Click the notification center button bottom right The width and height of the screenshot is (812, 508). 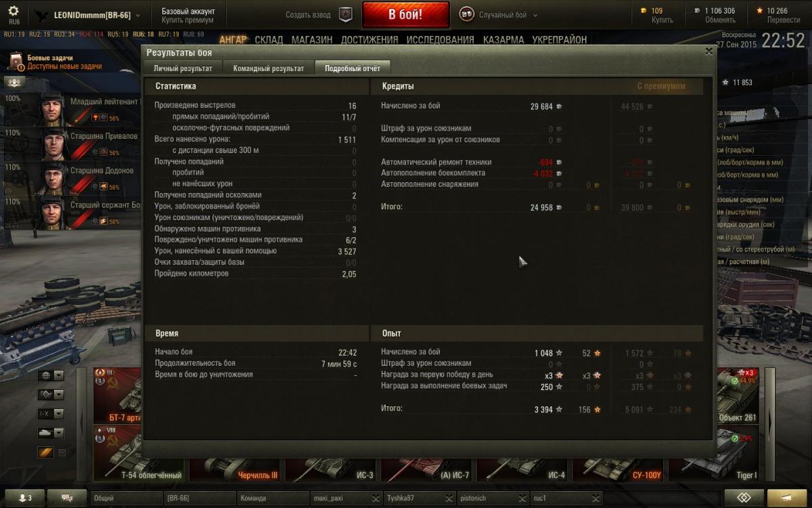pyautogui.click(x=787, y=498)
